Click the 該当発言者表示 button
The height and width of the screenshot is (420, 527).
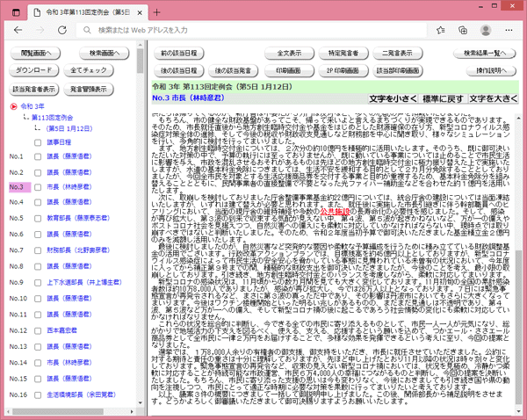click(x=34, y=90)
